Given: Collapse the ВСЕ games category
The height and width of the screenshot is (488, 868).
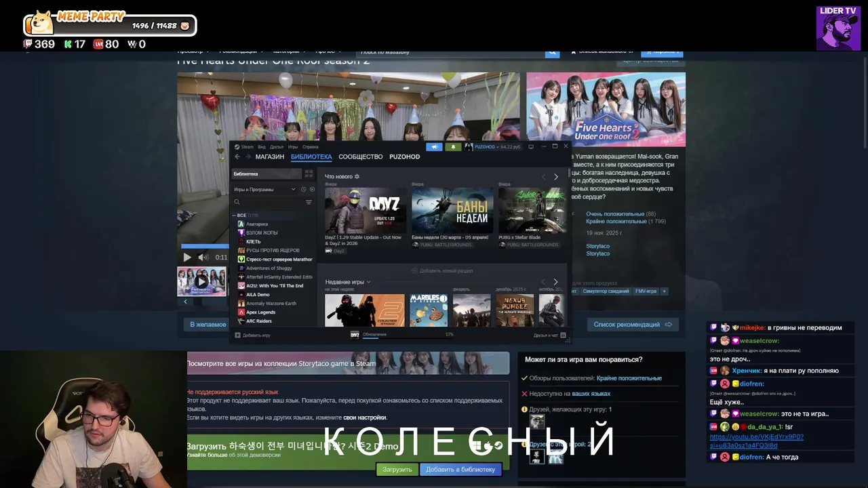Looking at the screenshot, I should pyautogui.click(x=234, y=215).
